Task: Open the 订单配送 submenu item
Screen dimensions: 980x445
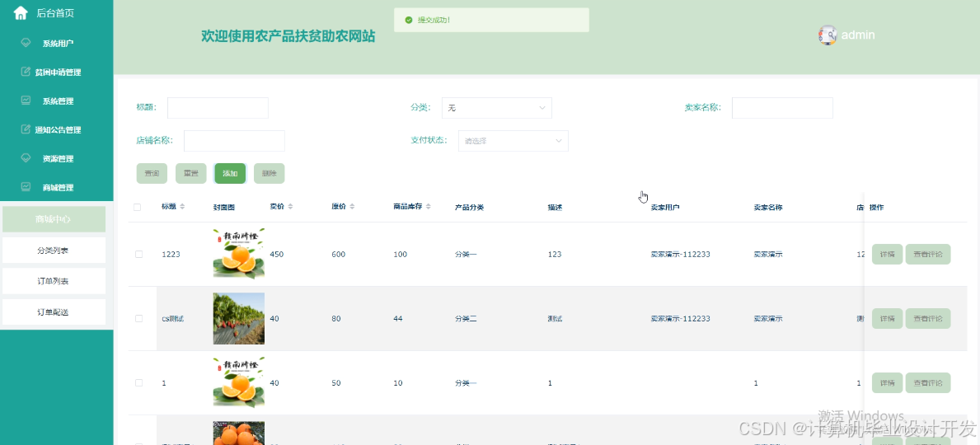Action: tap(54, 311)
